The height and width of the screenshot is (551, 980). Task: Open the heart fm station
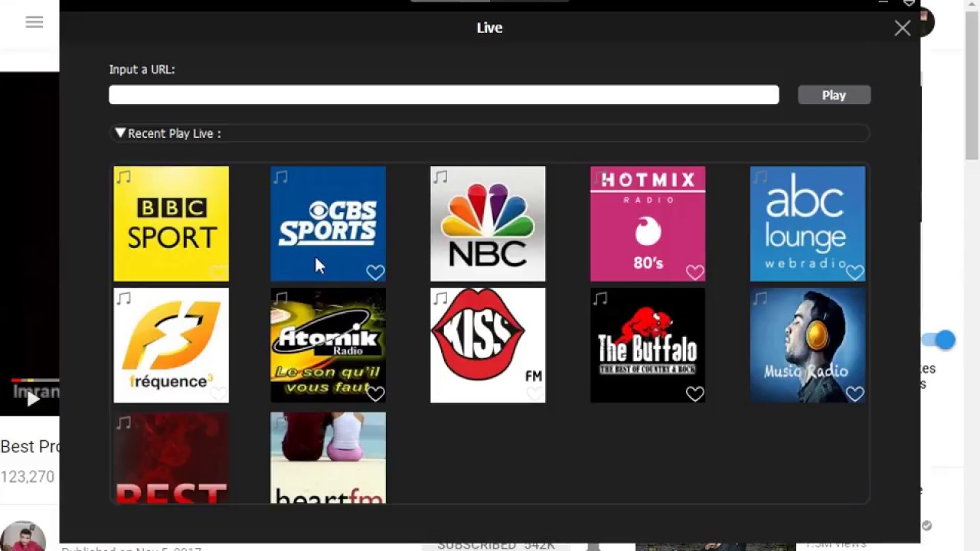pos(328,458)
